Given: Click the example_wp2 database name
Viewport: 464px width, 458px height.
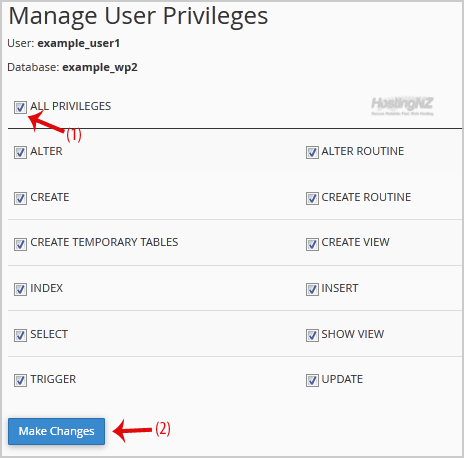Looking at the screenshot, I should coord(100,68).
